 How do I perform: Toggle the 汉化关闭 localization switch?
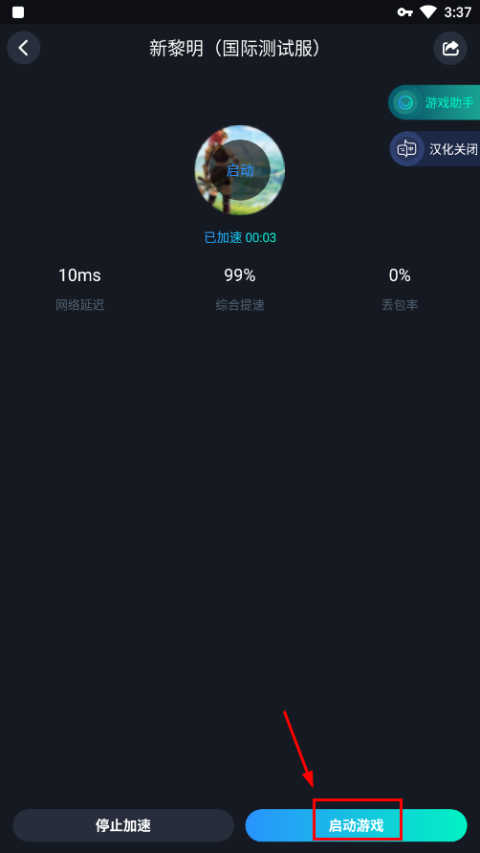click(x=435, y=149)
